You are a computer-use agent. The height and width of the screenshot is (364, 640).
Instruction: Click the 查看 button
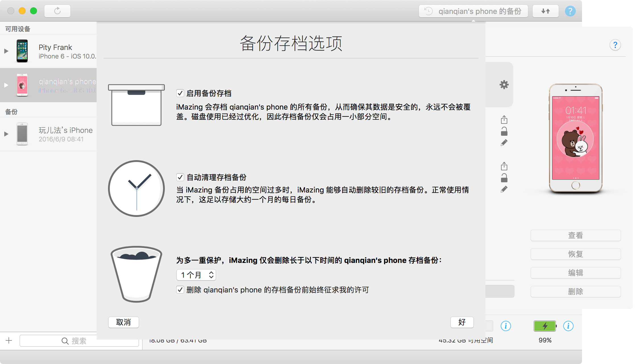click(x=575, y=235)
